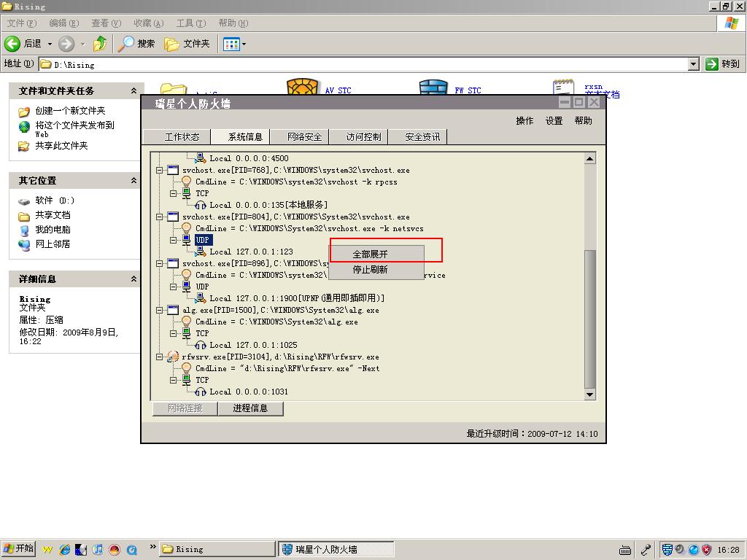Click the tree scrollbar up arrow
The width and height of the screenshot is (747, 560).
click(589, 158)
